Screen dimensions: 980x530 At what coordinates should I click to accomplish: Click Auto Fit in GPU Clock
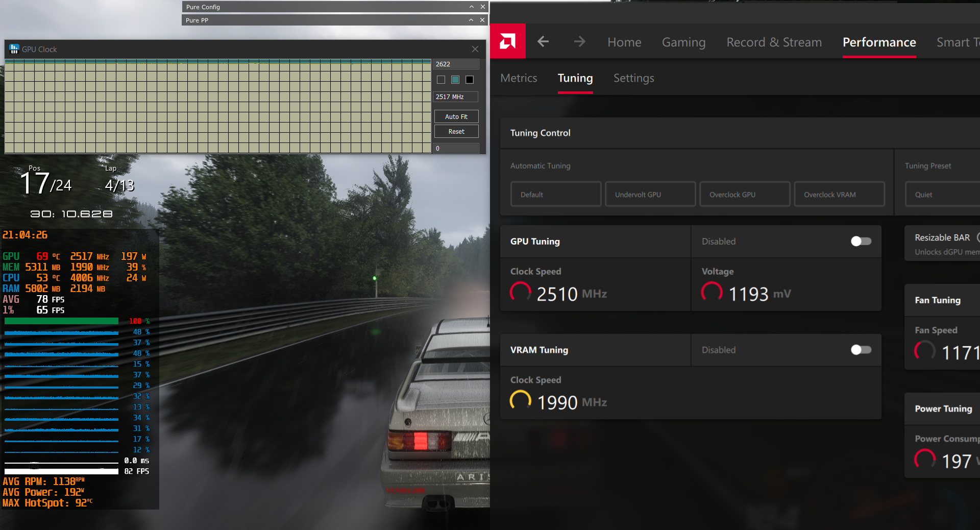(x=456, y=116)
